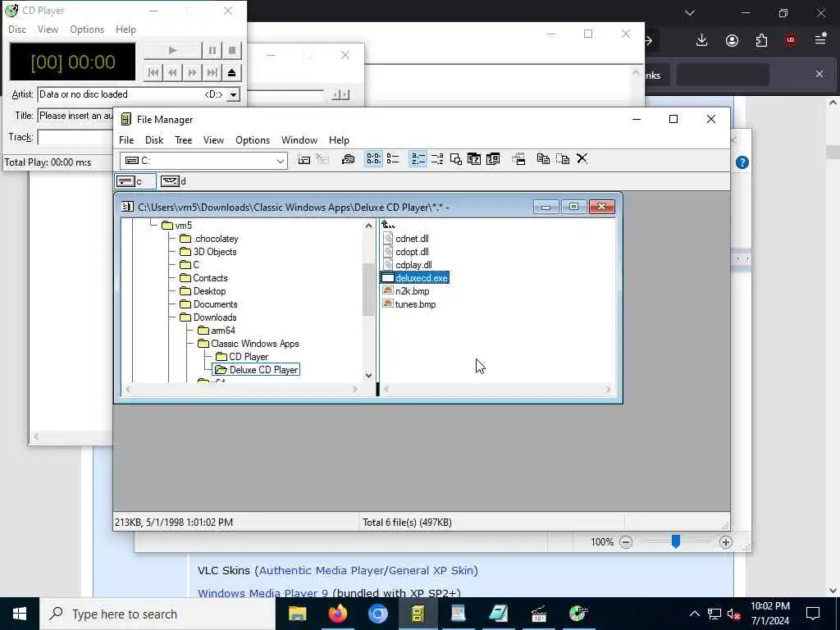Sort files by type (-a -z) icon
Viewport: 840px width, 630px height.
(x=437, y=159)
